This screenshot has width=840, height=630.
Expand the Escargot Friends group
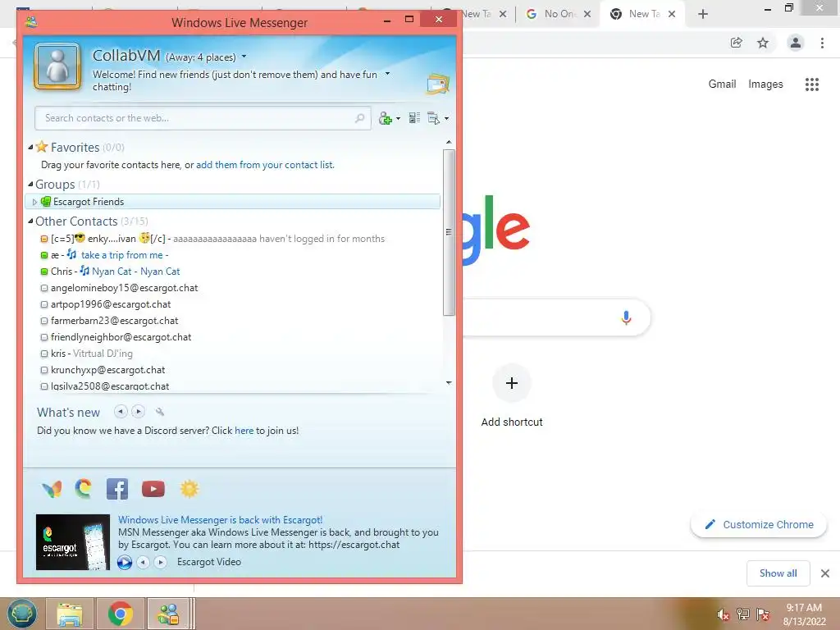[x=34, y=202]
